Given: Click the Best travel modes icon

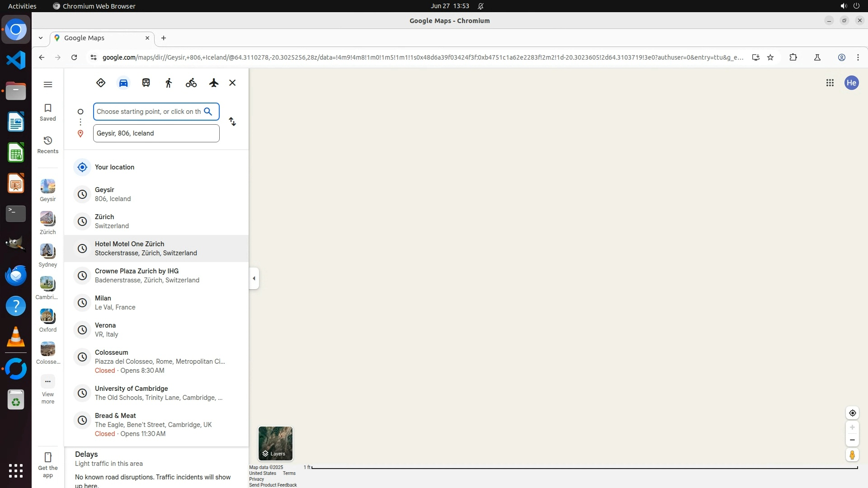Looking at the screenshot, I should (x=101, y=83).
